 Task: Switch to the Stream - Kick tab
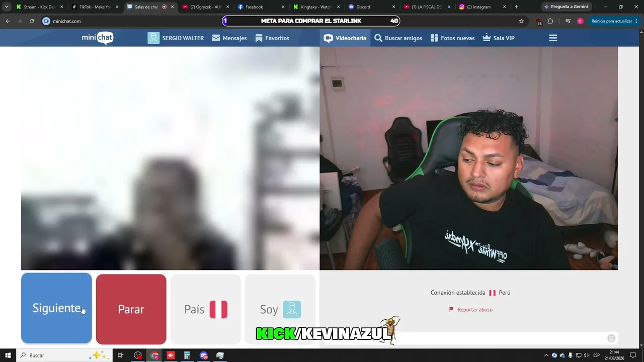(x=40, y=7)
